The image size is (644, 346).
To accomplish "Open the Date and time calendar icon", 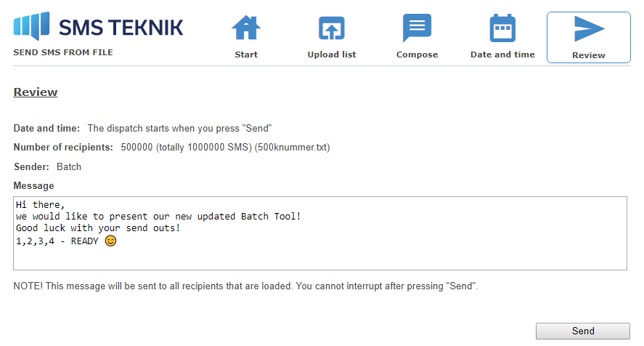I will (x=502, y=28).
